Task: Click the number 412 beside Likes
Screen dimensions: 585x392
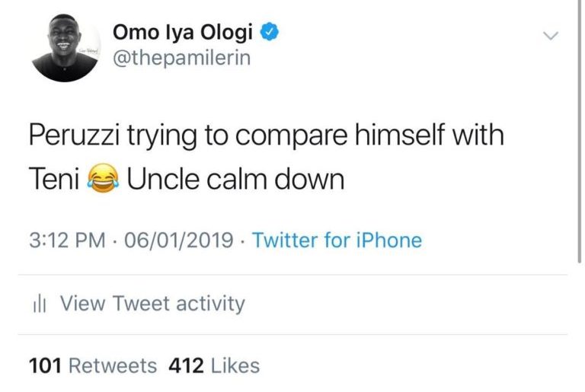Action: click(x=186, y=366)
